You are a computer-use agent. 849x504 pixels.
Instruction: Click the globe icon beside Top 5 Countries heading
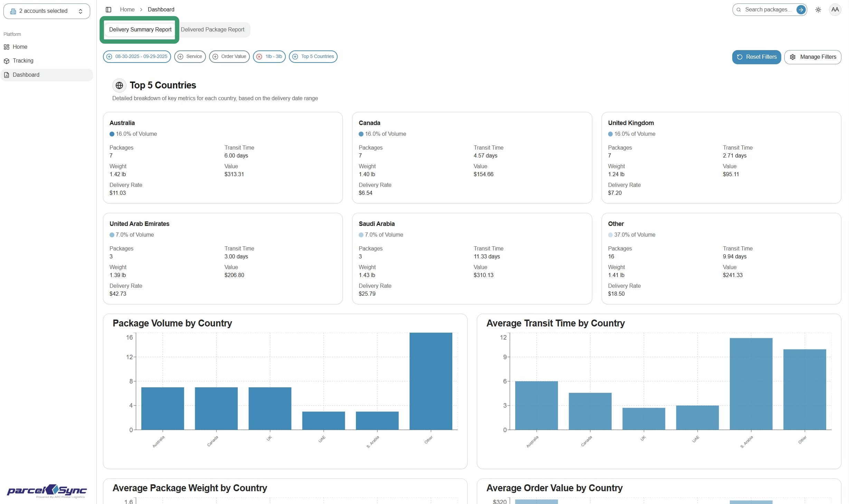tap(119, 85)
